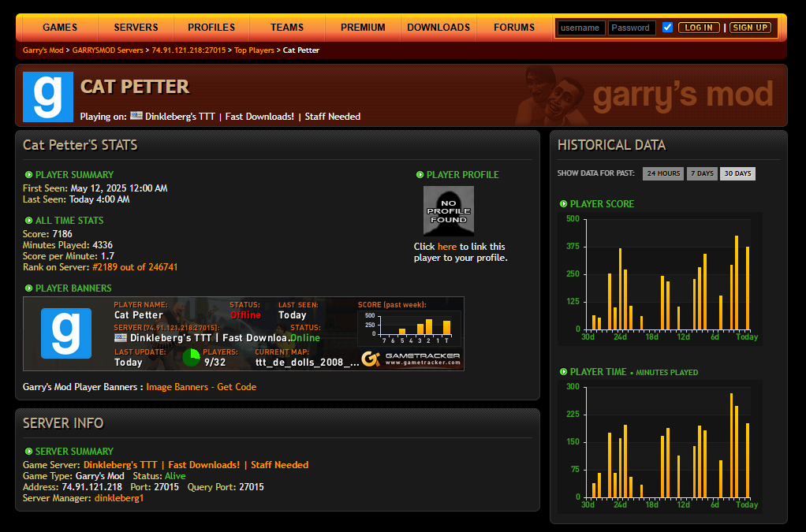Open the rank #2189 out of 246741 link
Image resolution: width=806 pixels, height=532 pixels.
click(x=135, y=267)
